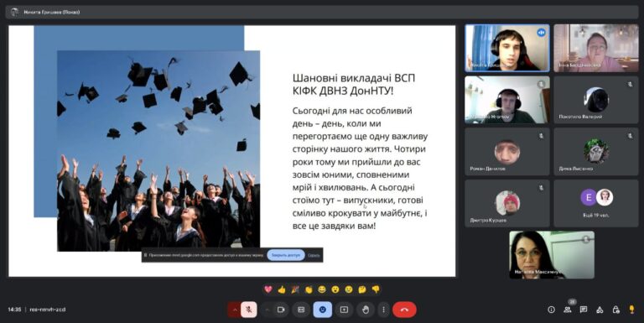
Task: Open the tile showing 19 more participants
Action: tap(596, 203)
